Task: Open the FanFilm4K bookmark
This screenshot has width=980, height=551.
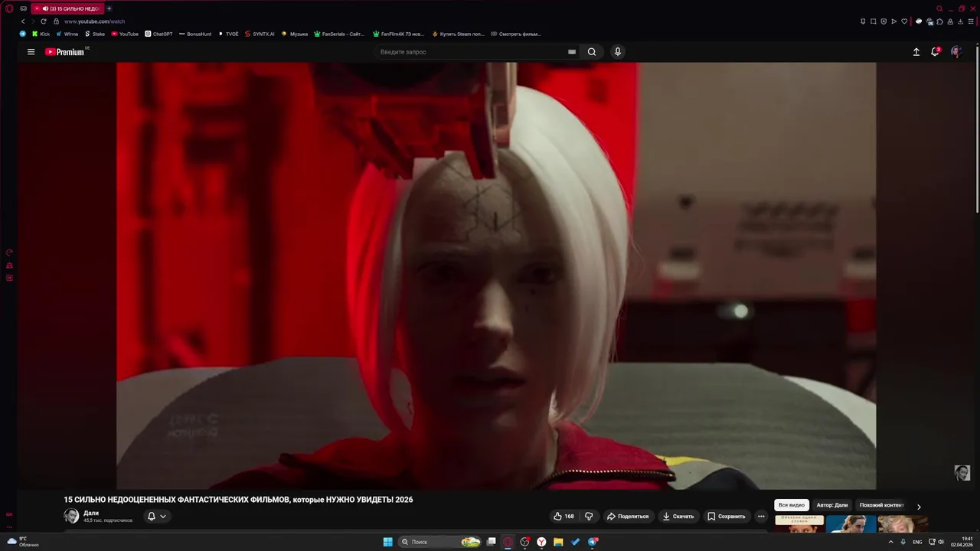Action: click(x=398, y=34)
